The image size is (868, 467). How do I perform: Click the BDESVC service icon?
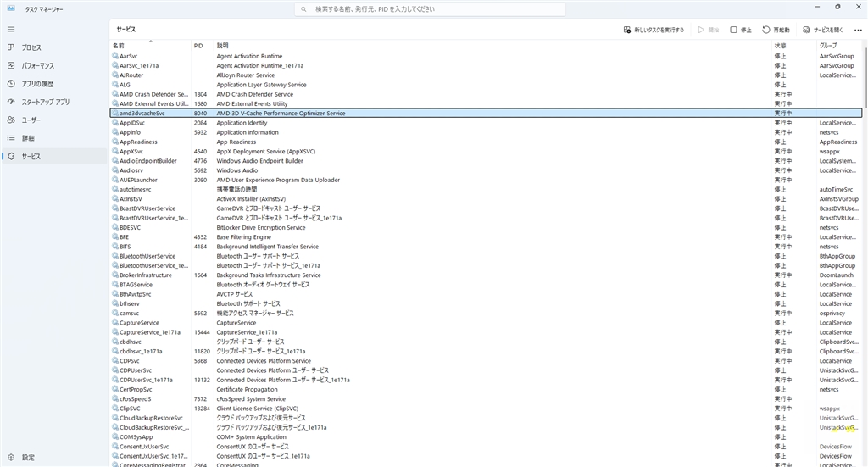click(115, 227)
